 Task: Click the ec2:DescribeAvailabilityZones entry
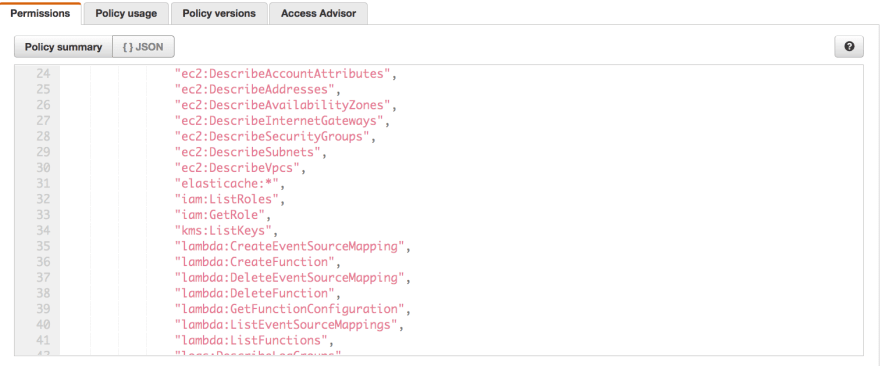tap(286, 105)
